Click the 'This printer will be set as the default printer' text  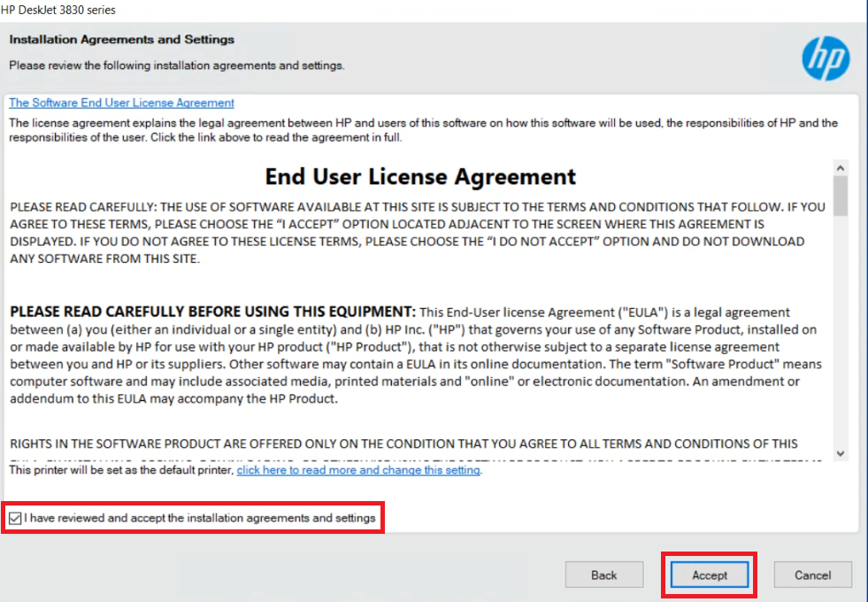click(x=122, y=470)
